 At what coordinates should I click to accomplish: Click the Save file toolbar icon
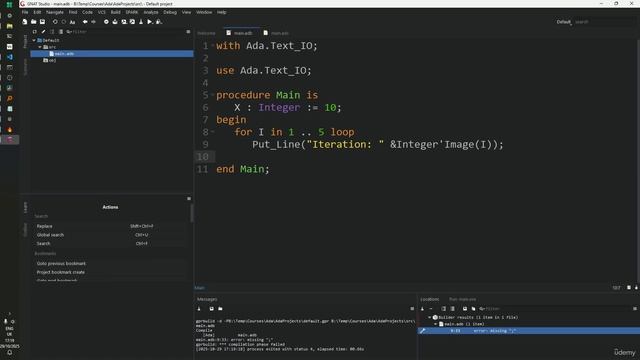point(42,22)
